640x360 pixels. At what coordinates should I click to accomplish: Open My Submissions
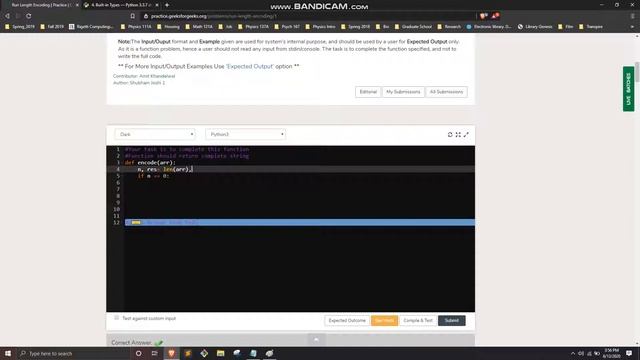click(403, 92)
